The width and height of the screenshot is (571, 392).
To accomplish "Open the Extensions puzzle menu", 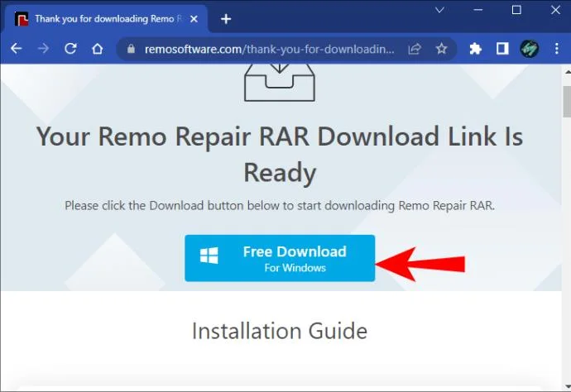I will (475, 49).
